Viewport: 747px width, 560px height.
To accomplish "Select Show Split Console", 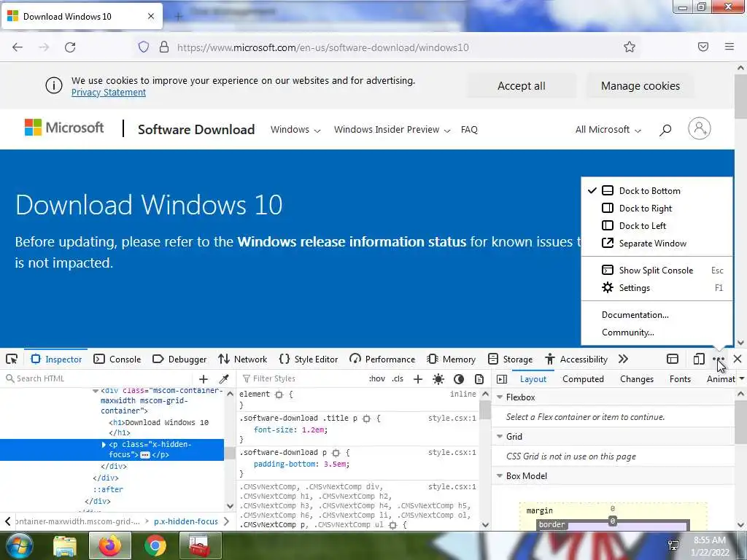I will point(657,270).
